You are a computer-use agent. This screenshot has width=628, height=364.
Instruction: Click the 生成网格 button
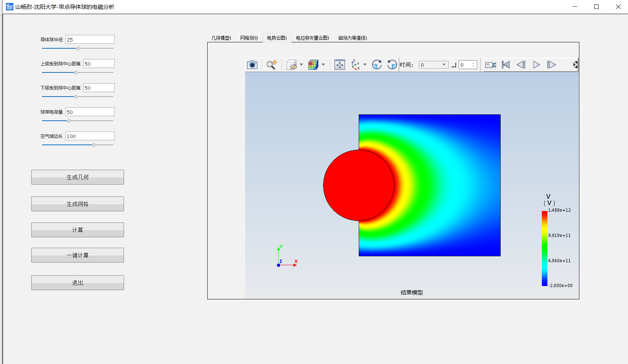tap(78, 204)
